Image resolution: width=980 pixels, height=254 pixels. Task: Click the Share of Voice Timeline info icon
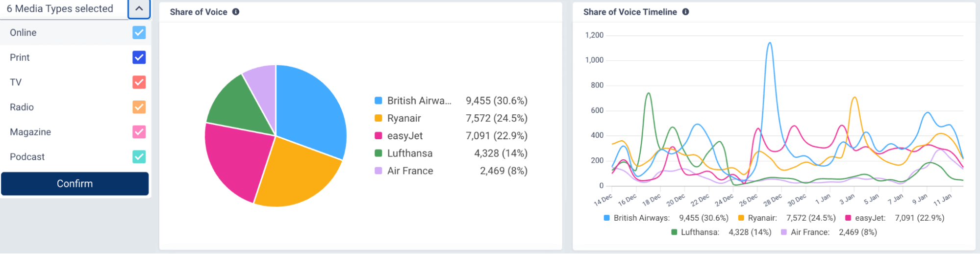(x=685, y=12)
